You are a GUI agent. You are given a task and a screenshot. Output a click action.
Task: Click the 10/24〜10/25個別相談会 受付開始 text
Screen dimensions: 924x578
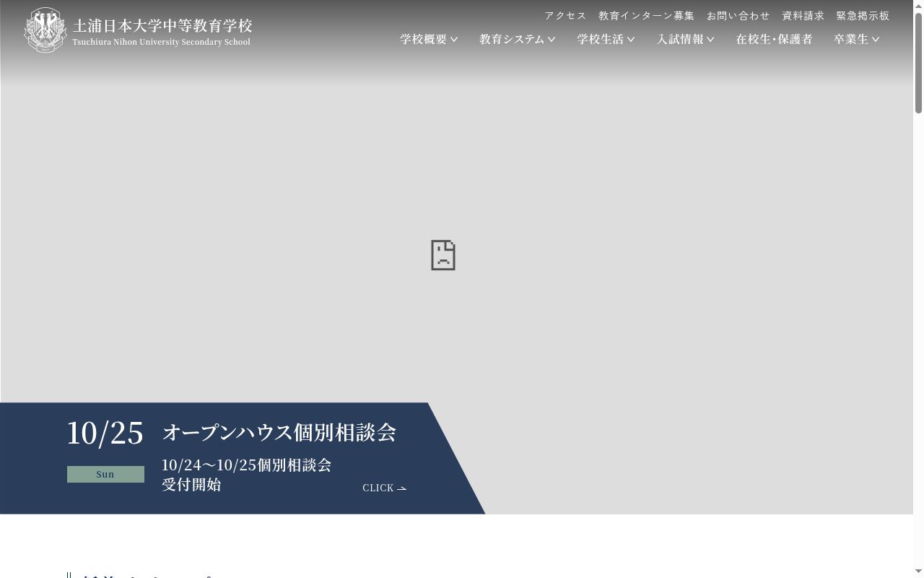pos(246,475)
